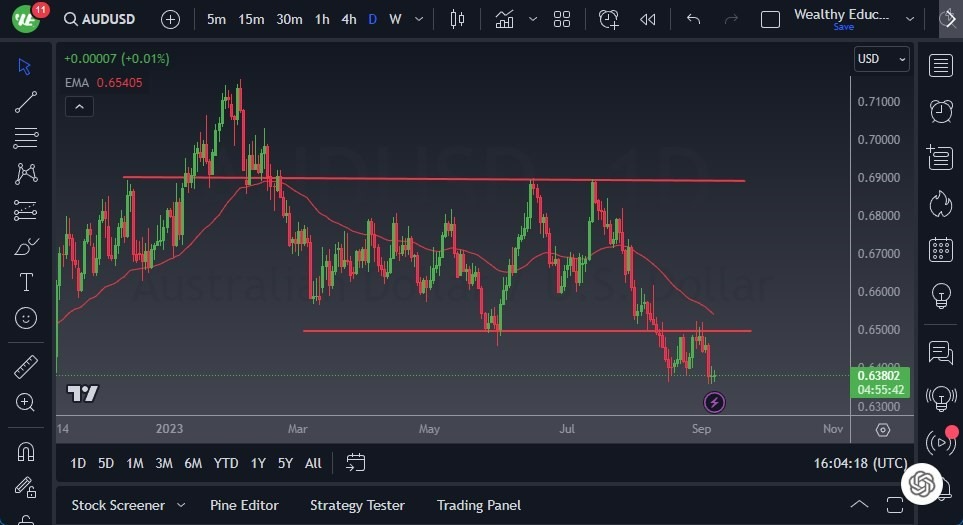The image size is (963, 525).
Task: Redo the chart action
Action: point(731,19)
